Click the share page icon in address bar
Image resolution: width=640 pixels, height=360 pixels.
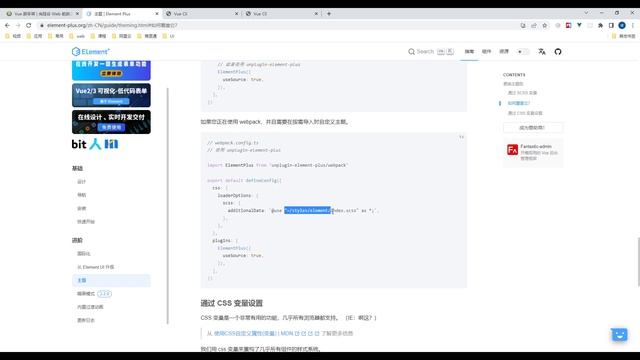[534, 25]
